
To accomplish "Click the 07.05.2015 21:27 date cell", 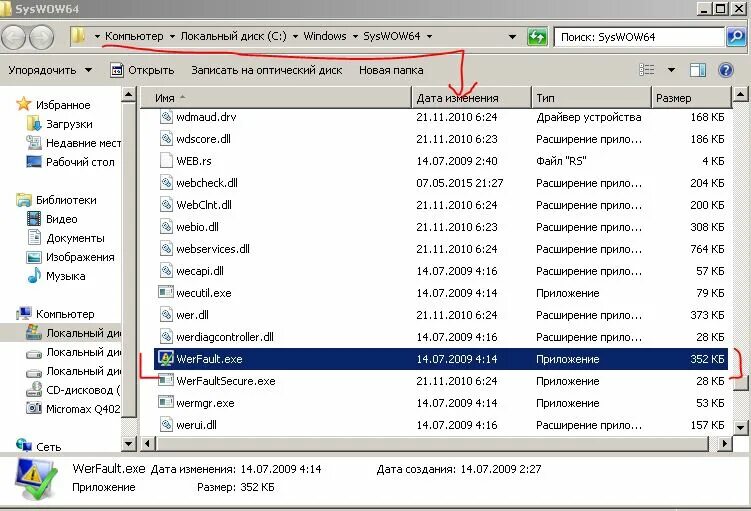I will click(459, 183).
